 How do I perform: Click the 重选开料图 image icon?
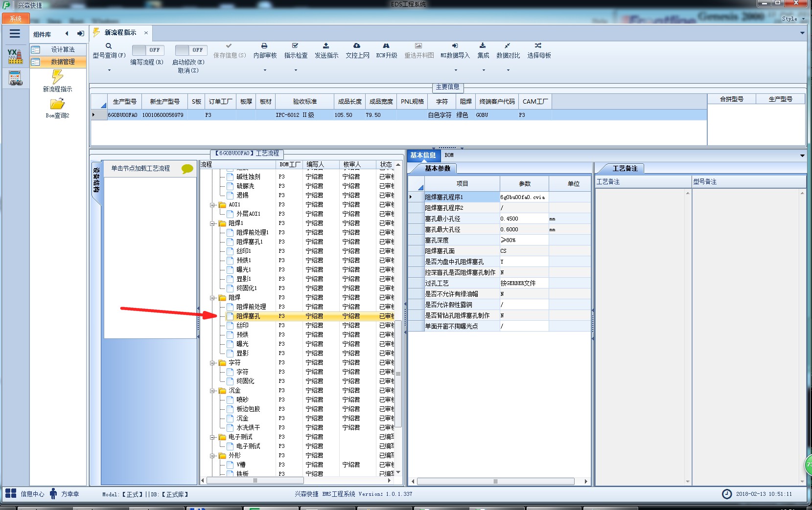(x=418, y=45)
